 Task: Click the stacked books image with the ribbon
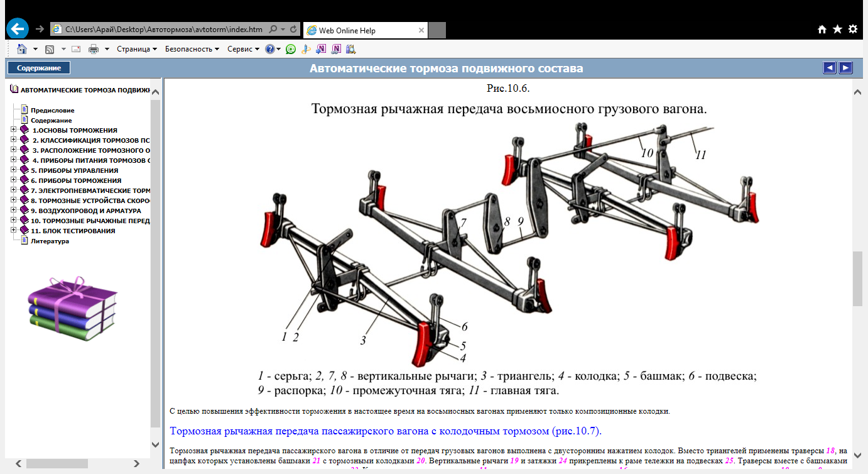72,309
